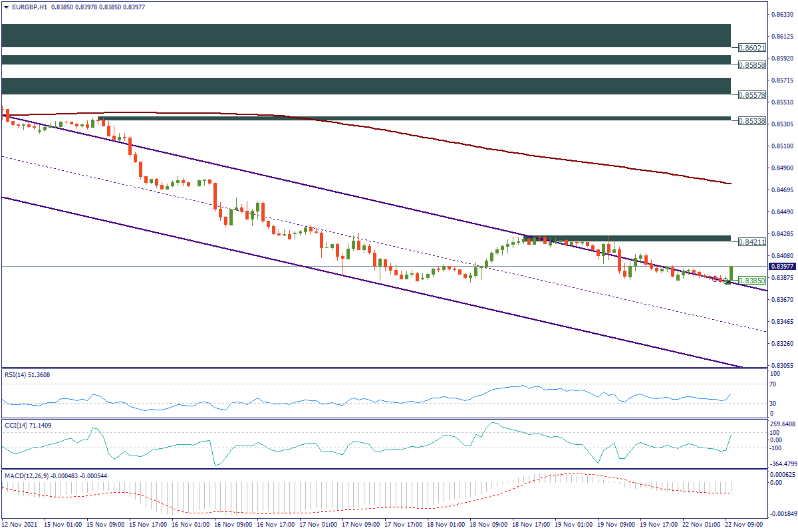Select the 0.86021 price level label
Screen dimensions: 798x532
point(752,48)
